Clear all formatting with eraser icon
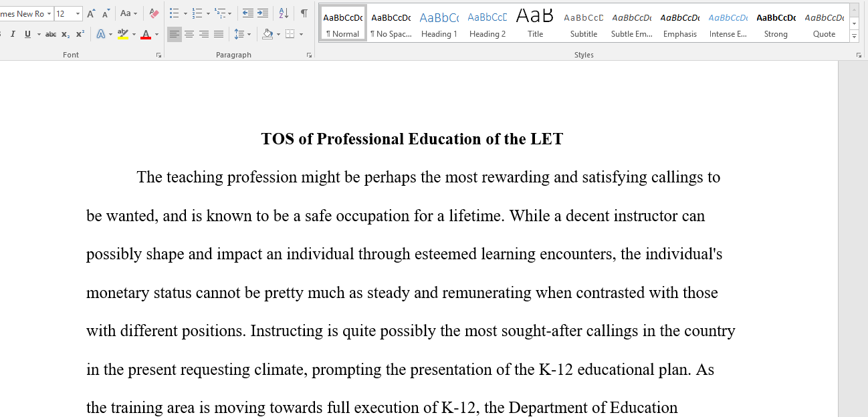Viewport: 868px width, 417px height. click(154, 13)
